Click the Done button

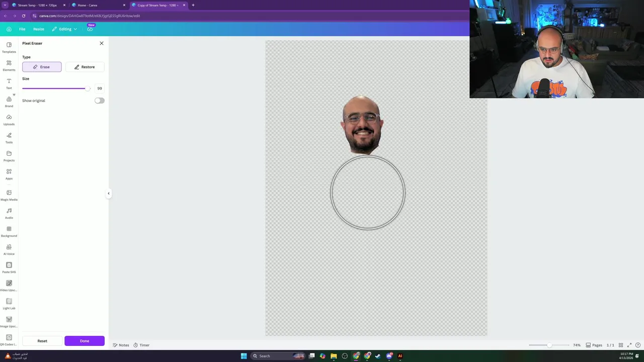click(x=85, y=341)
